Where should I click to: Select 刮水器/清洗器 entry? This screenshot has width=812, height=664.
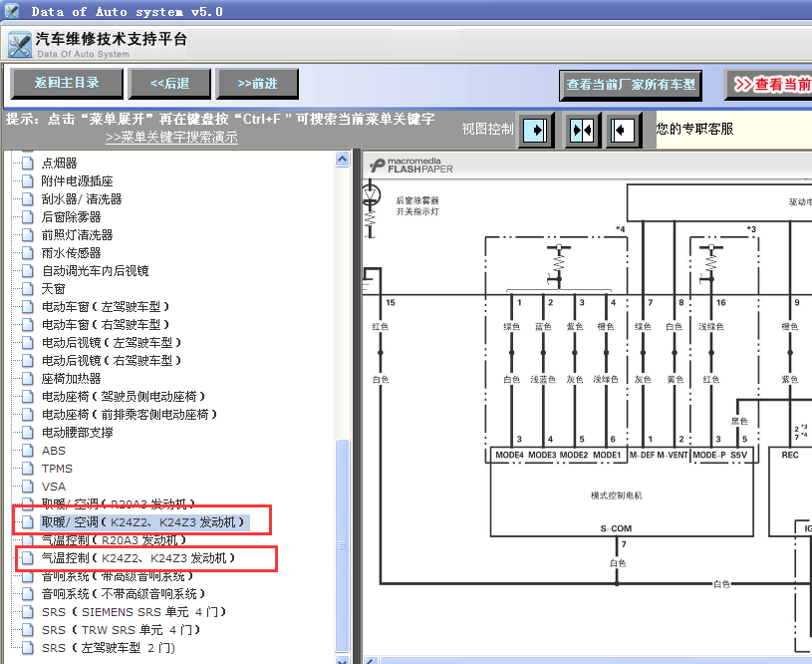(x=82, y=199)
